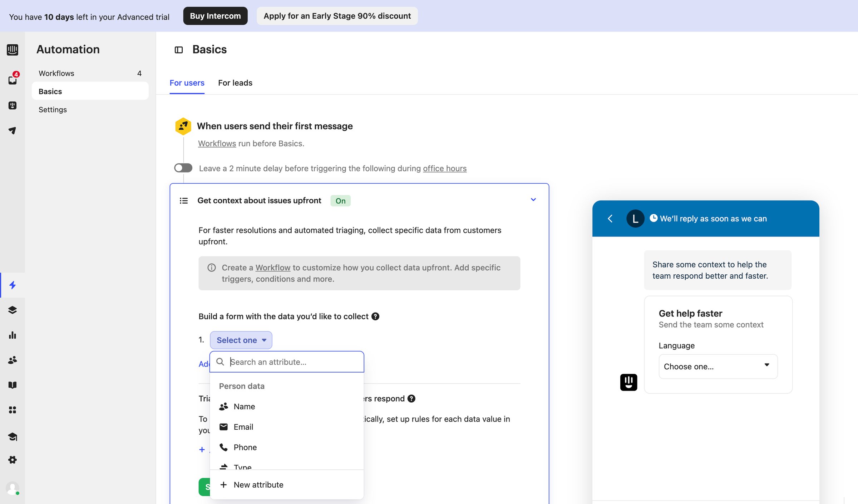Open the Intercom home logo icon
Viewport: 858px width, 504px height.
13,50
